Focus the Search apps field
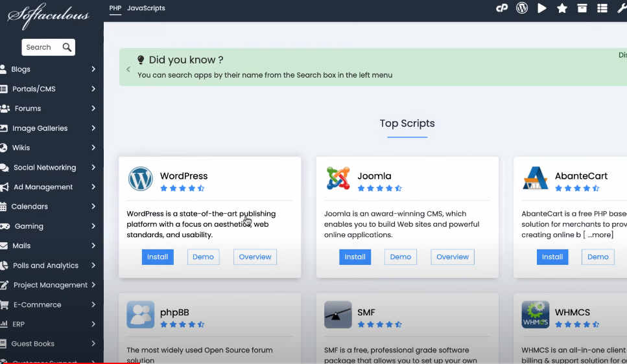 click(x=42, y=47)
